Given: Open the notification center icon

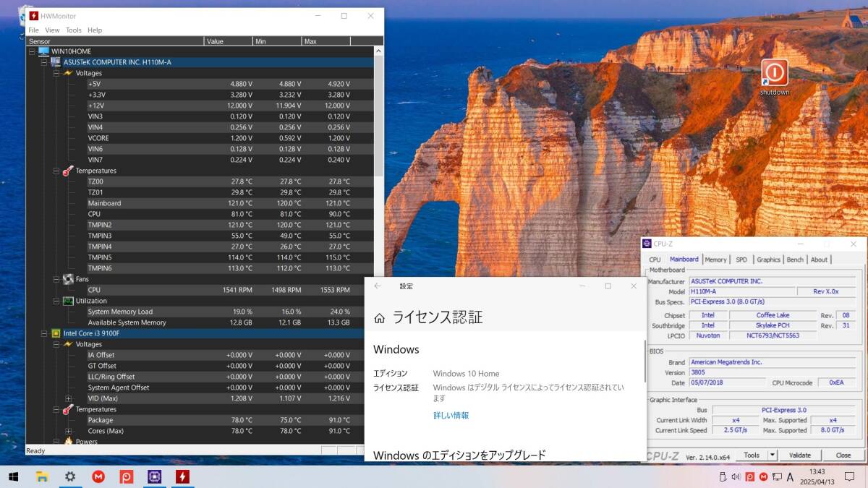Looking at the screenshot, I should 849,476.
